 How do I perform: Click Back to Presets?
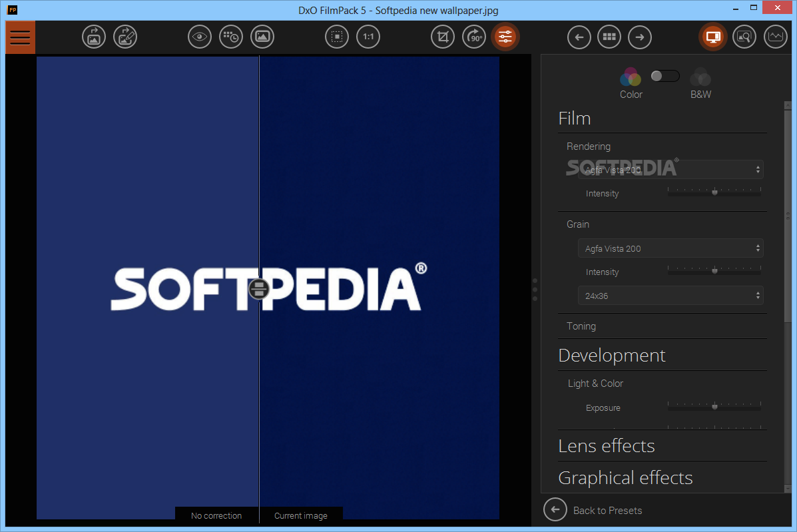(x=607, y=511)
